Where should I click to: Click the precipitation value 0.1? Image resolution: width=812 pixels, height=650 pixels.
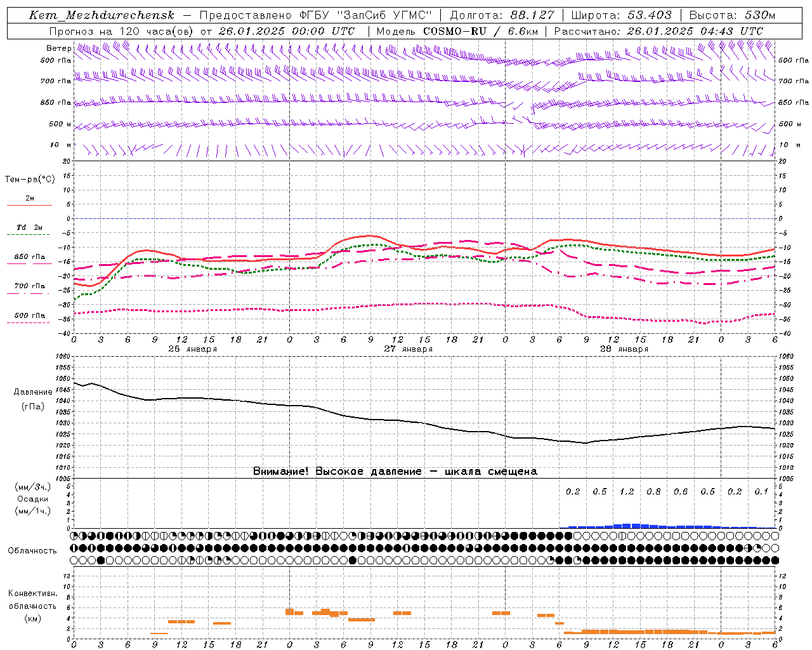click(761, 492)
